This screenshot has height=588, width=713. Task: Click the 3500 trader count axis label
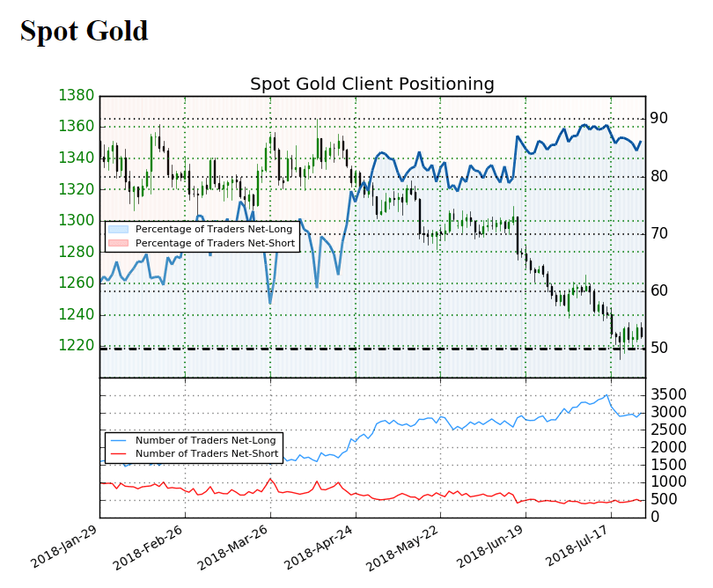click(x=667, y=394)
